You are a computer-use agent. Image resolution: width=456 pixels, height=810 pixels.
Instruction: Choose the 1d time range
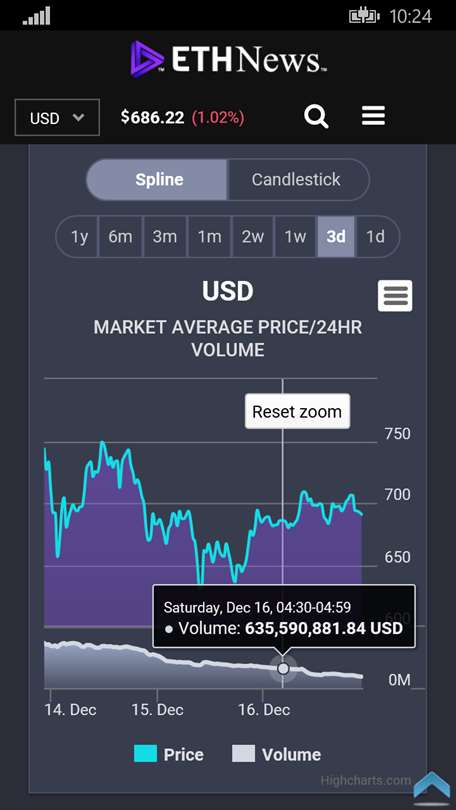(376, 237)
